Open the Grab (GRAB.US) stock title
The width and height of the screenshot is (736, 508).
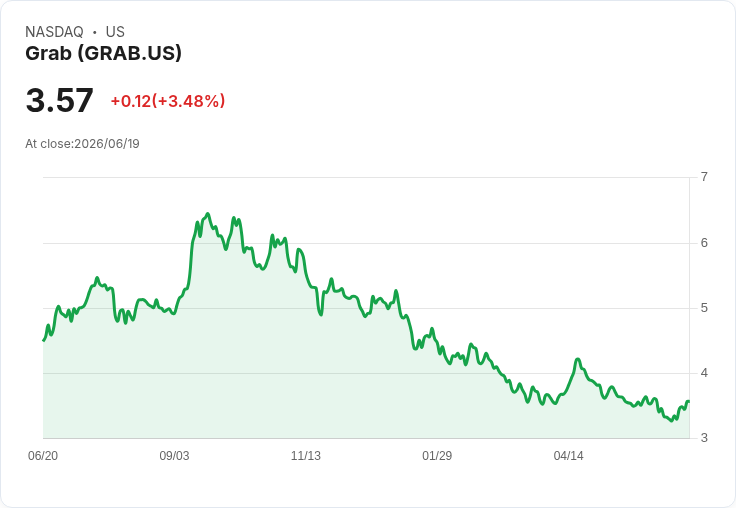(x=103, y=53)
